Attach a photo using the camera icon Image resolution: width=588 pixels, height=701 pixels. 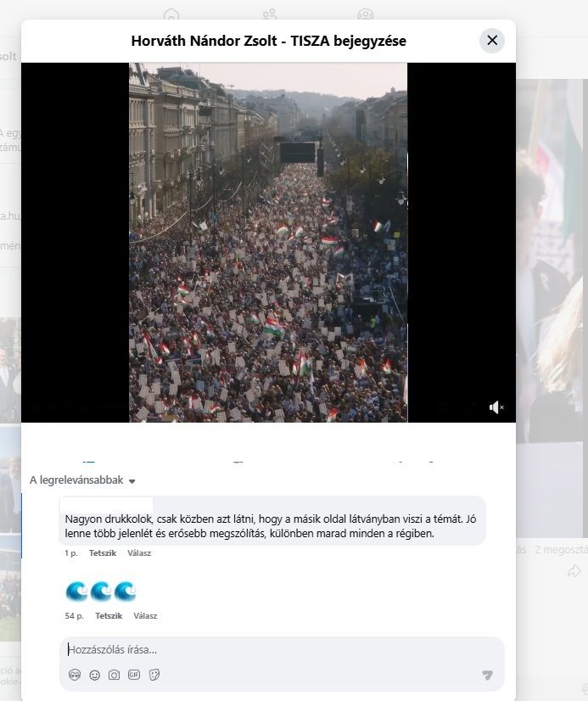pos(115,675)
